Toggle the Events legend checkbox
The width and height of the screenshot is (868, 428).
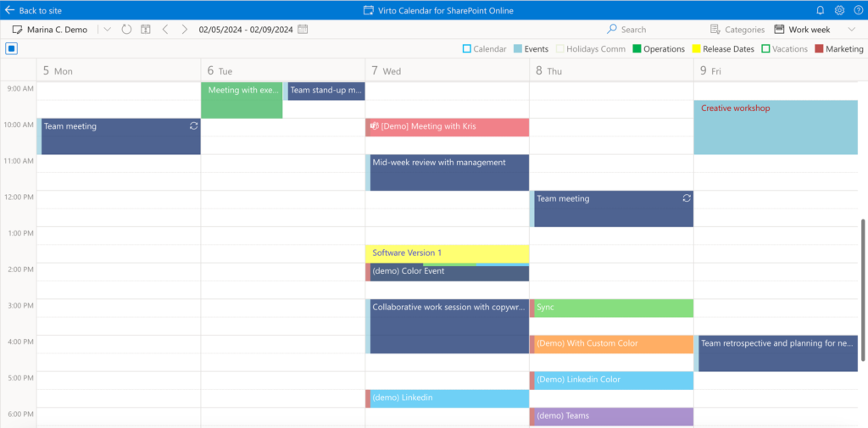click(x=518, y=48)
